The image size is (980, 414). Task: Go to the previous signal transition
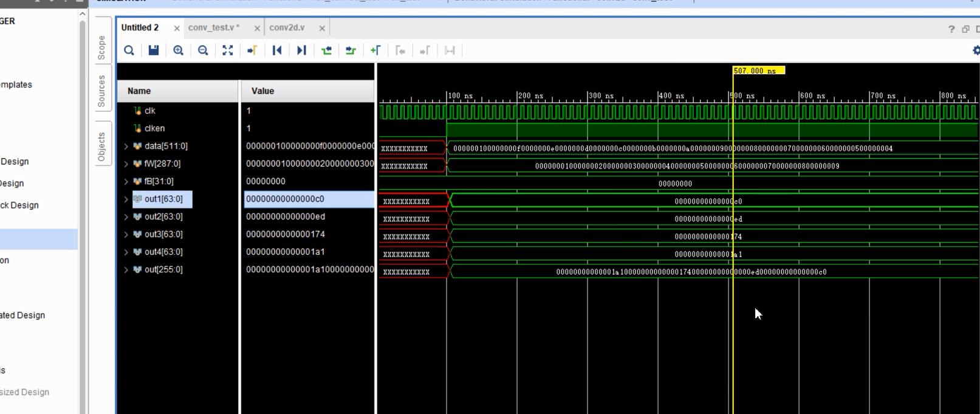pos(326,50)
